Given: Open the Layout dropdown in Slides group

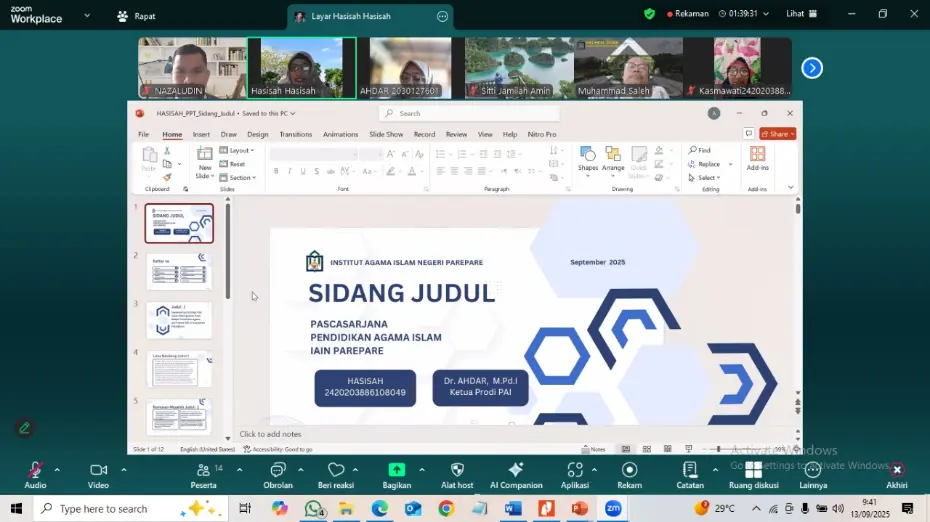Looking at the screenshot, I should tap(237, 151).
